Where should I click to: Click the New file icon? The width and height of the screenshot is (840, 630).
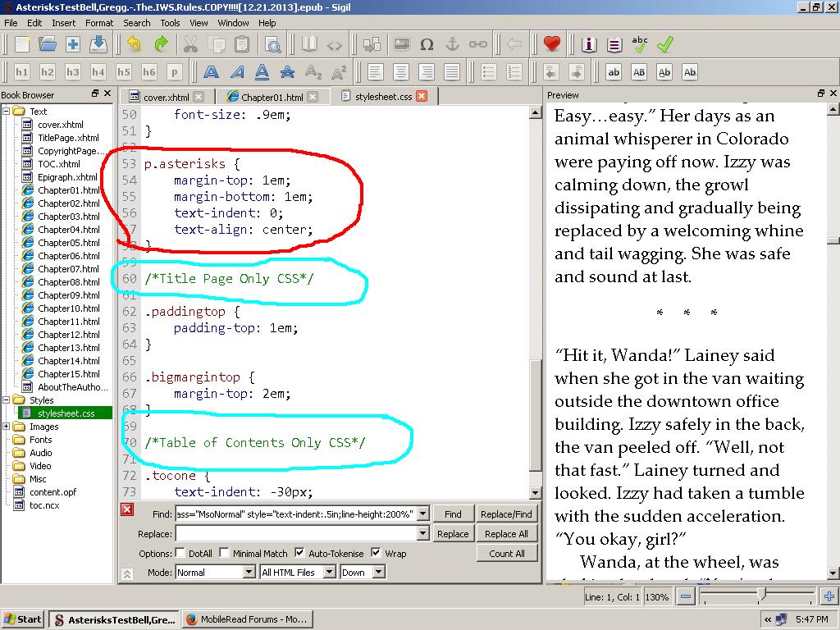coord(22,44)
